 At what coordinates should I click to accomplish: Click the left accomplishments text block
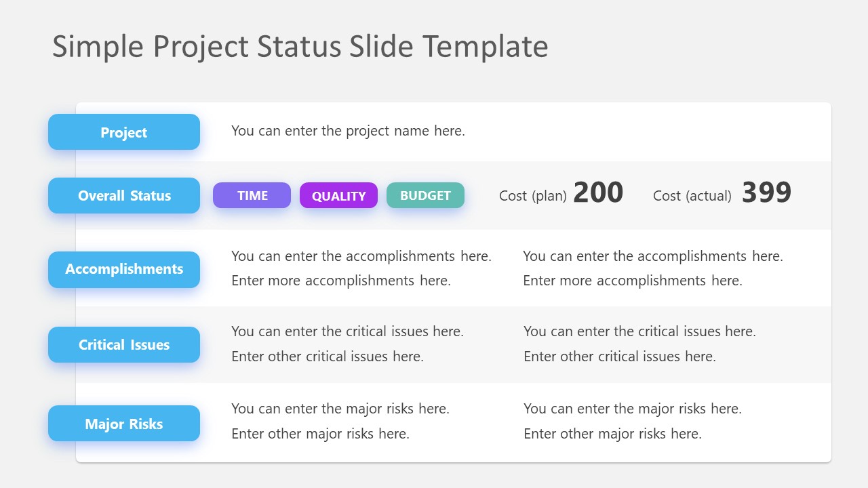pyautogui.click(x=361, y=268)
